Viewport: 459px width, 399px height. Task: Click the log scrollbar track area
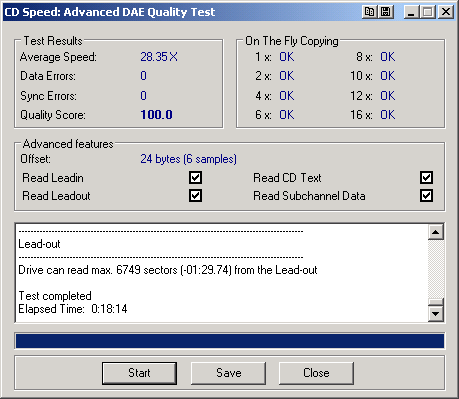pyautogui.click(x=436, y=269)
